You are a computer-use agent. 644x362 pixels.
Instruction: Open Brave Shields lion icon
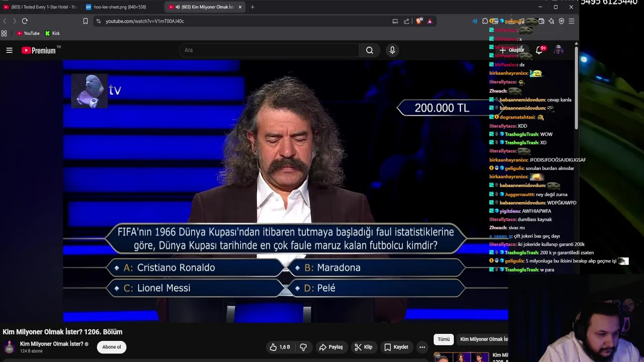click(x=419, y=21)
